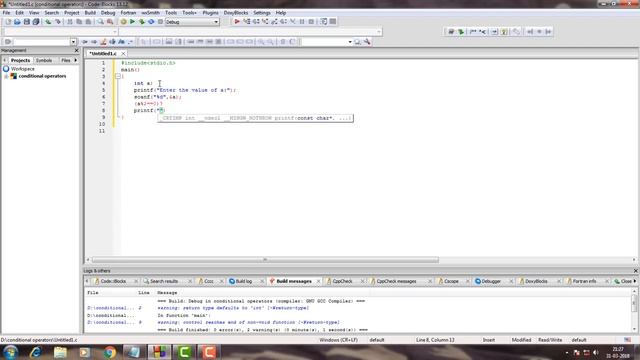Open the wxSmith menu
Viewport: 640px width, 360px height.
(x=150, y=13)
